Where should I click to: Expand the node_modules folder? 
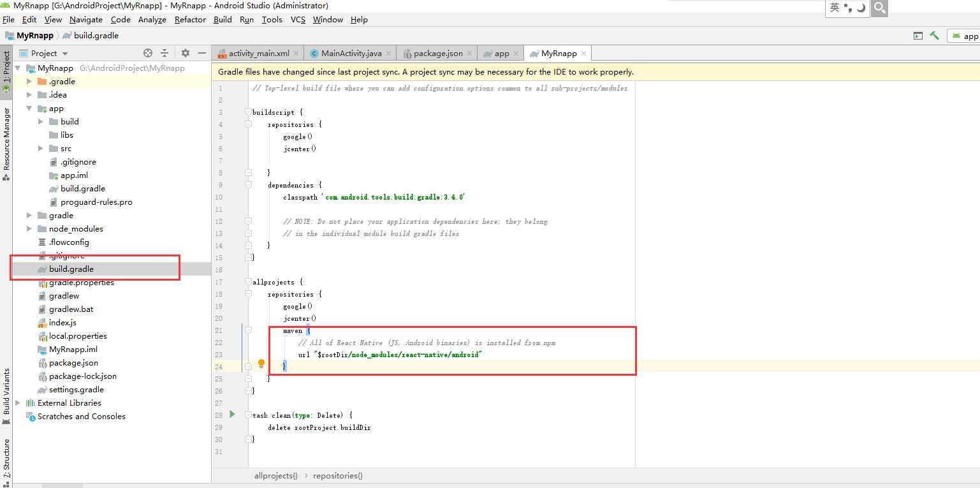[x=29, y=228]
